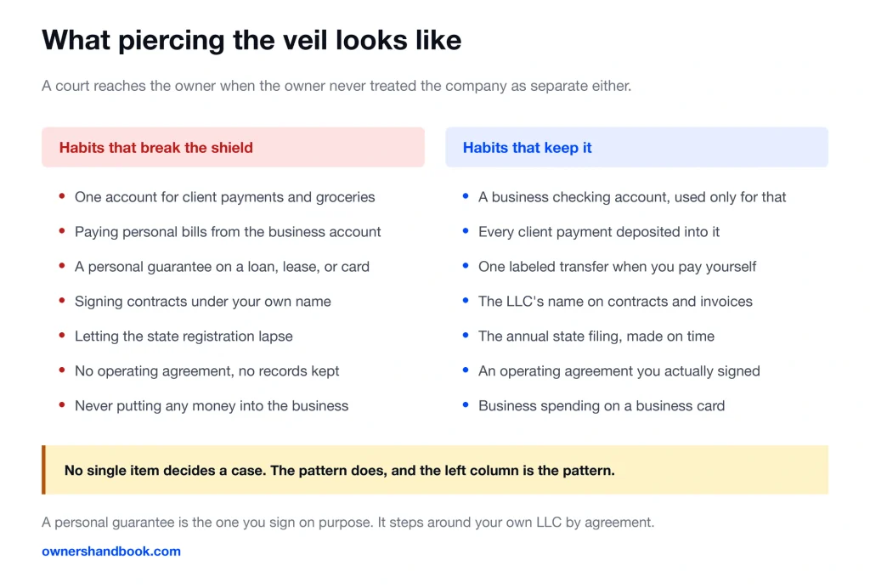Select 'An operating agreement you actually signed'
Screen dimensions: 870x588
(x=619, y=371)
